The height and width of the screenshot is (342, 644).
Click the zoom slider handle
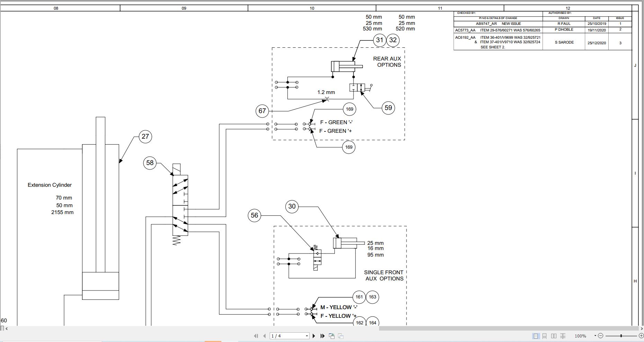(621, 336)
